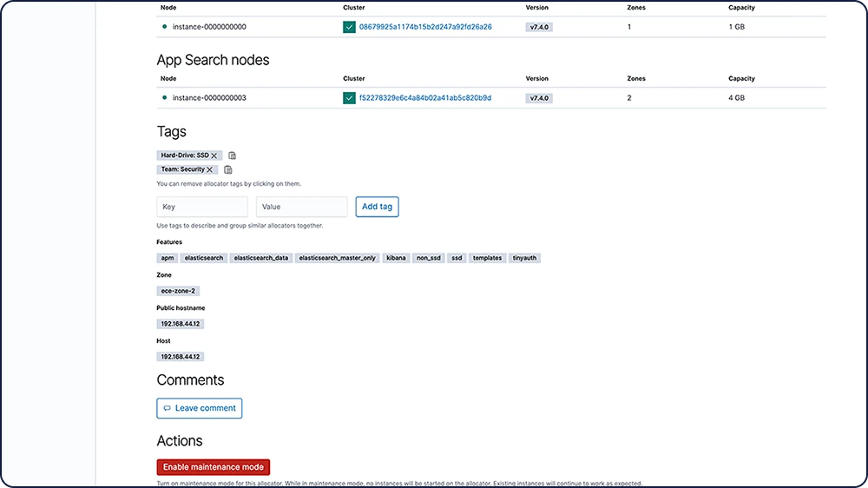Screen dimensions: 868x488
Task: Select the kibana feature badge
Action: point(396,258)
